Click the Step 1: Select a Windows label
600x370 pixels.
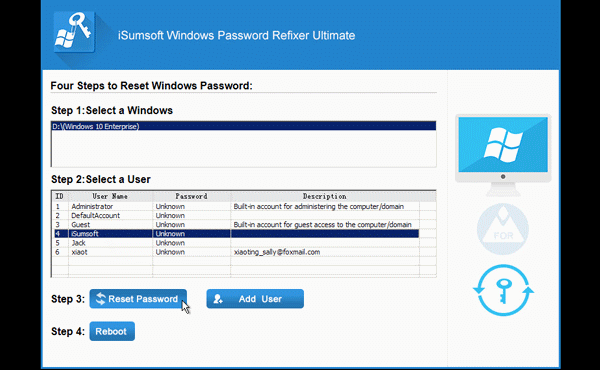tap(112, 111)
